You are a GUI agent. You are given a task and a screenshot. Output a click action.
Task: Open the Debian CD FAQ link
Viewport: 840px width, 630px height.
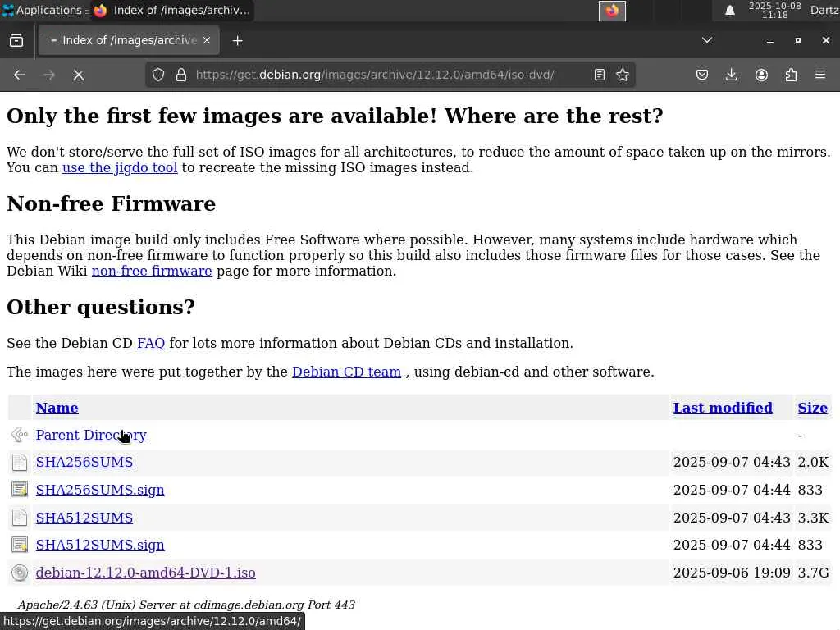tap(151, 344)
